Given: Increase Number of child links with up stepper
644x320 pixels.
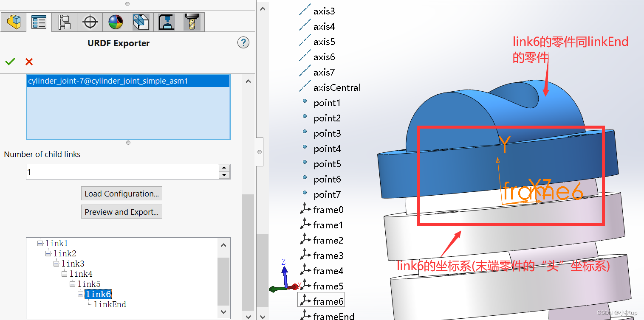Looking at the screenshot, I should coord(224,168).
